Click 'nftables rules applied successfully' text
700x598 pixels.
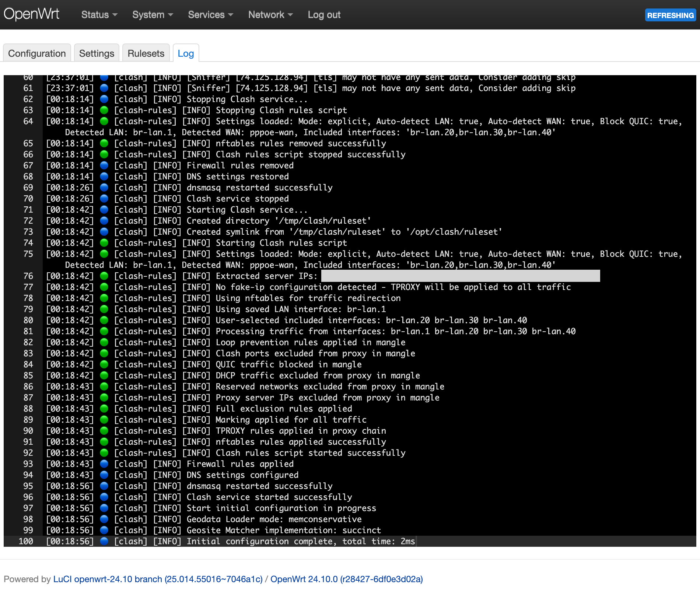point(301,442)
